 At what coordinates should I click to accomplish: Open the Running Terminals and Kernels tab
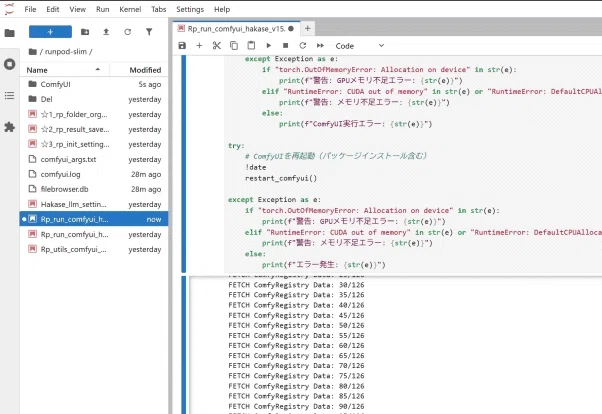tap(10, 64)
